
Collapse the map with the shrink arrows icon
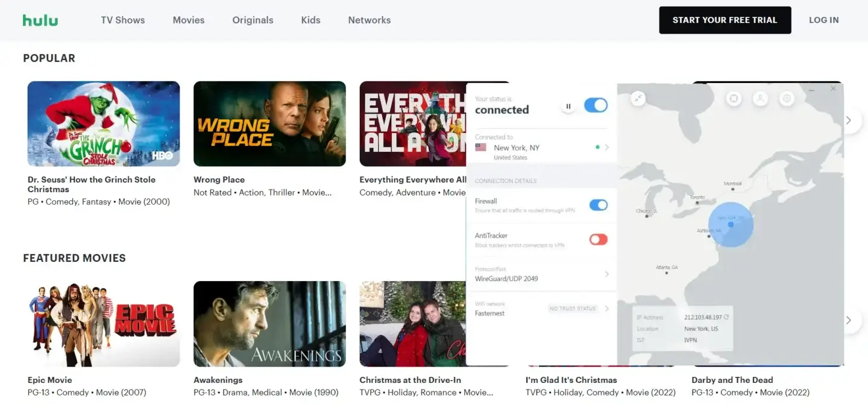click(x=637, y=98)
